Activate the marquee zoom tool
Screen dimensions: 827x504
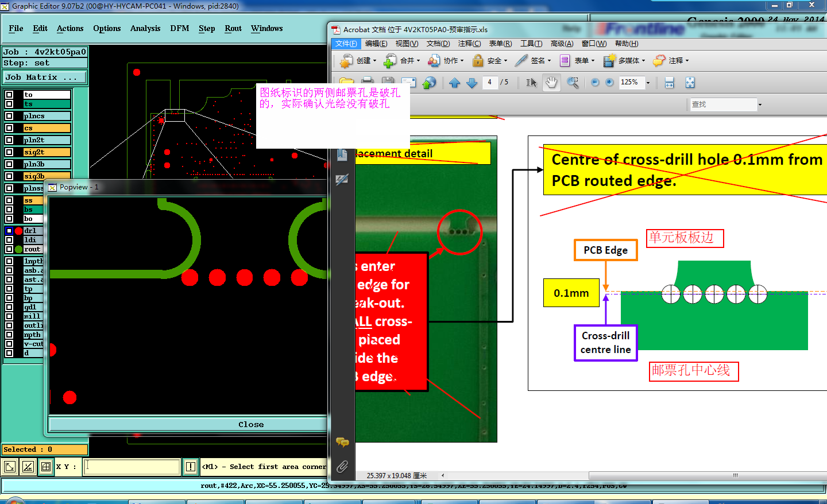point(573,83)
